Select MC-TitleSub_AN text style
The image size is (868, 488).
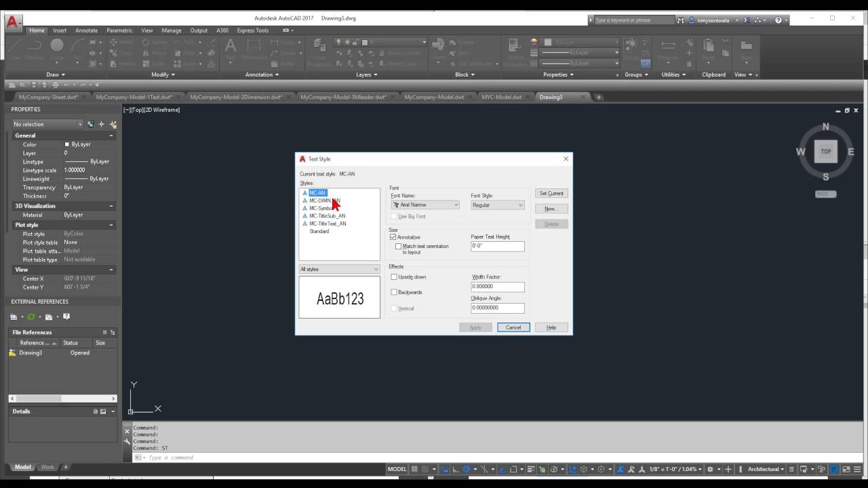[x=328, y=216]
